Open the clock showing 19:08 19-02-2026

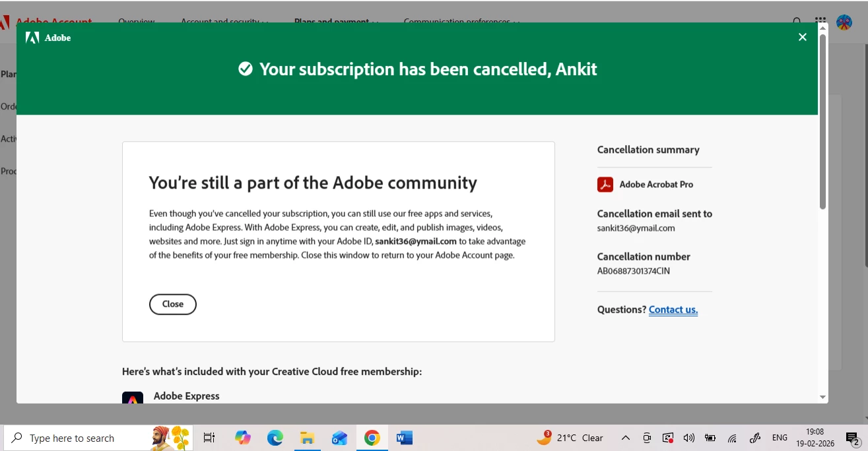[817, 438]
